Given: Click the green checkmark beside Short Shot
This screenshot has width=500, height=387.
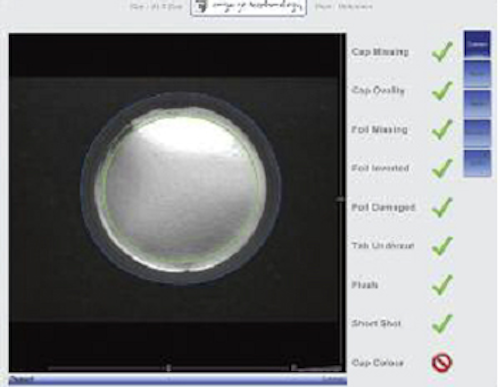Looking at the screenshot, I should coord(442,323).
